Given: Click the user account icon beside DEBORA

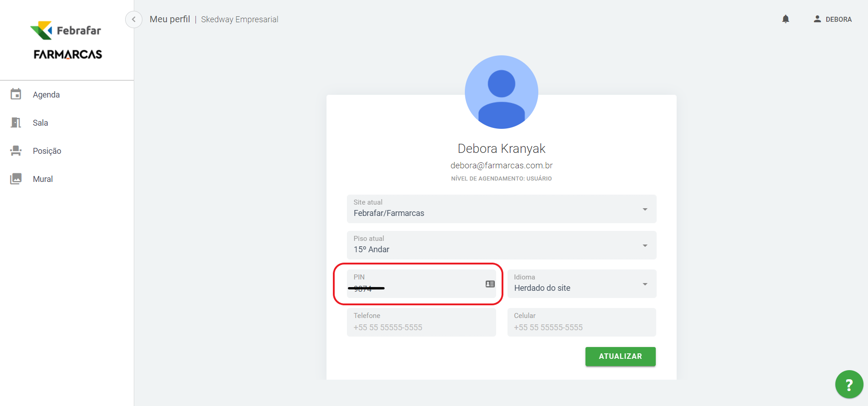Looking at the screenshot, I should click(x=817, y=19).
